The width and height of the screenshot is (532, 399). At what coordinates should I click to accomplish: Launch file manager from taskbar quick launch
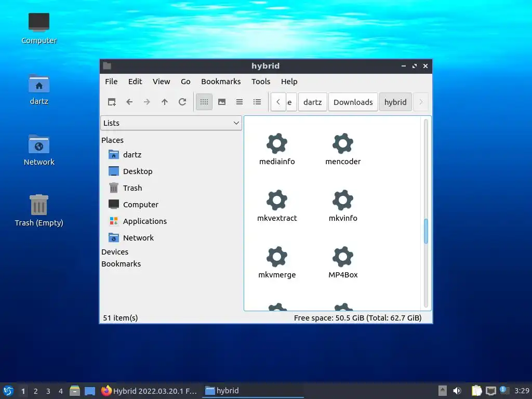75,391
